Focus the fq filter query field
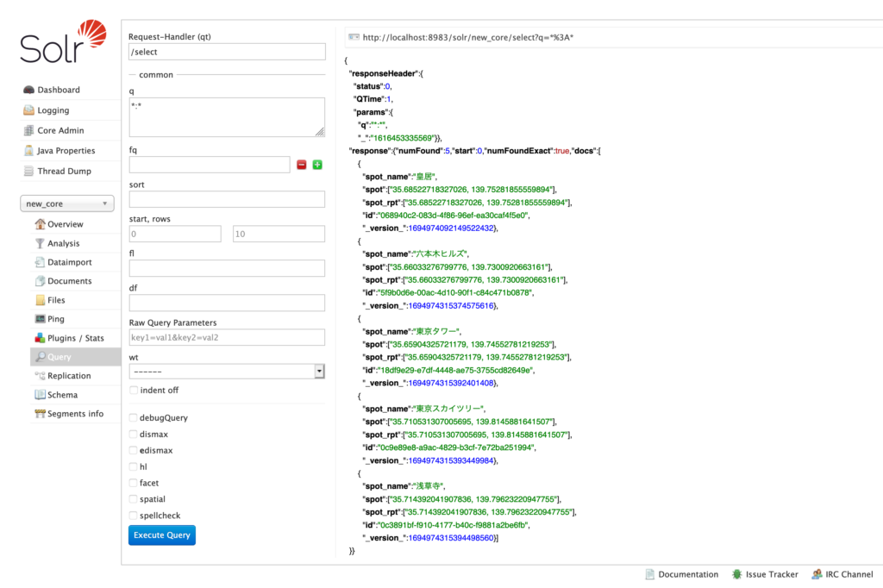The width and height of the screenshot is (883, 588). (x=210, y=165)
